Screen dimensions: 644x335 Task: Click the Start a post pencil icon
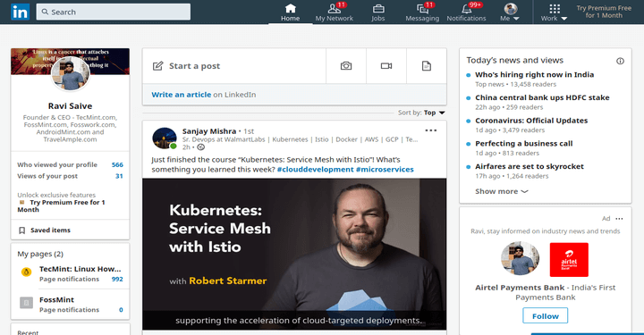(x=157, y=66)
